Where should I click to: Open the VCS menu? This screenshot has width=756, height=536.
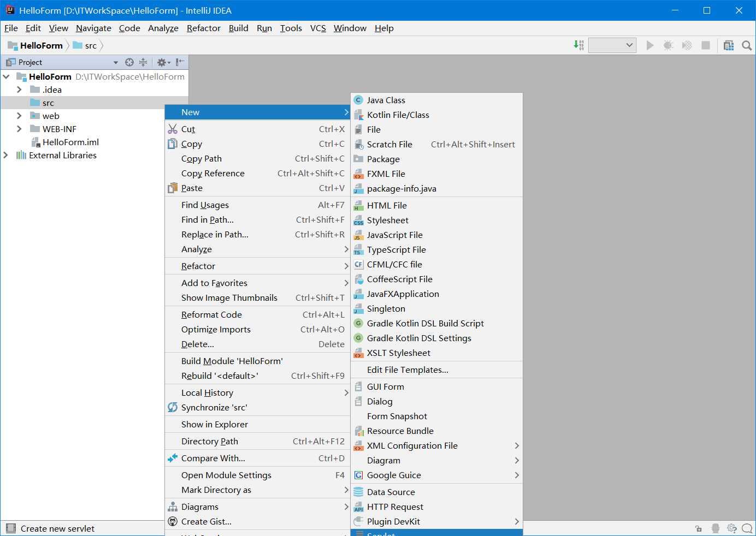coord(318,28)
